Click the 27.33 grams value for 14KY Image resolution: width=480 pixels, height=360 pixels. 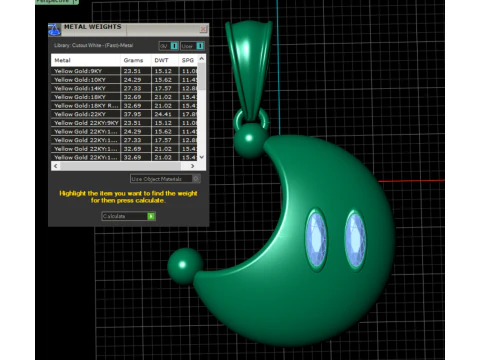(x=132, y=88)
